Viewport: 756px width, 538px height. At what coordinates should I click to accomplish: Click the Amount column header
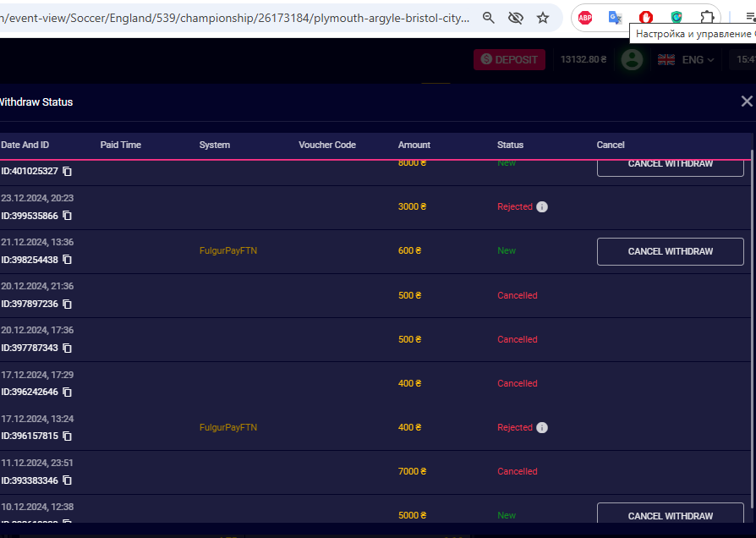(x=414, y=145)
